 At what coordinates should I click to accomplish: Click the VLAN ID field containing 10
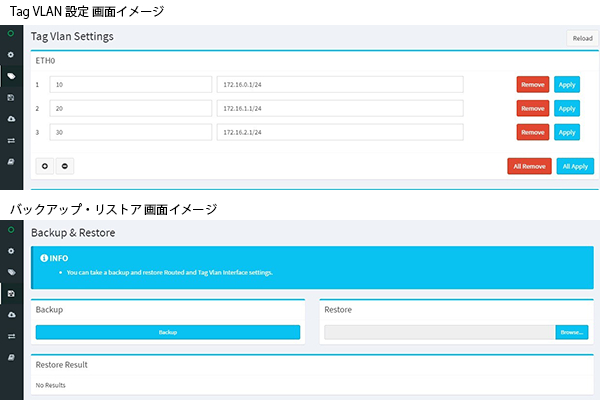coord(130,84)
